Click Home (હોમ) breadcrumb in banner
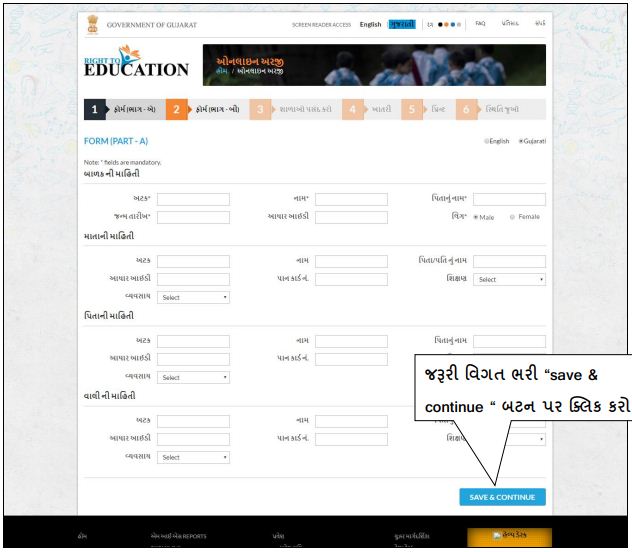Screen dimensions: 632x552 (221, 71)
